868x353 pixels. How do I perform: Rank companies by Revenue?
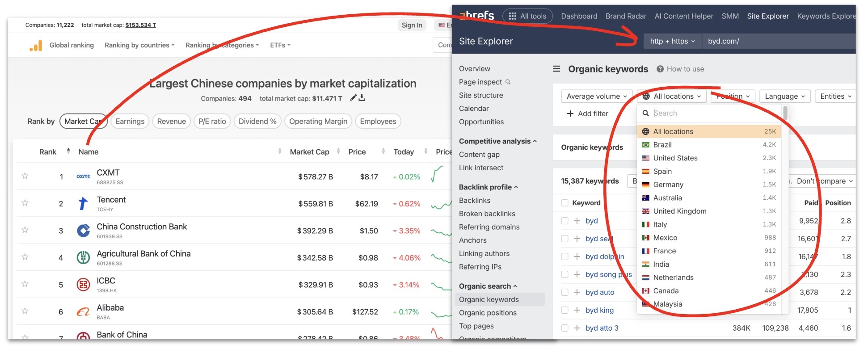click(x=172, y=121)
